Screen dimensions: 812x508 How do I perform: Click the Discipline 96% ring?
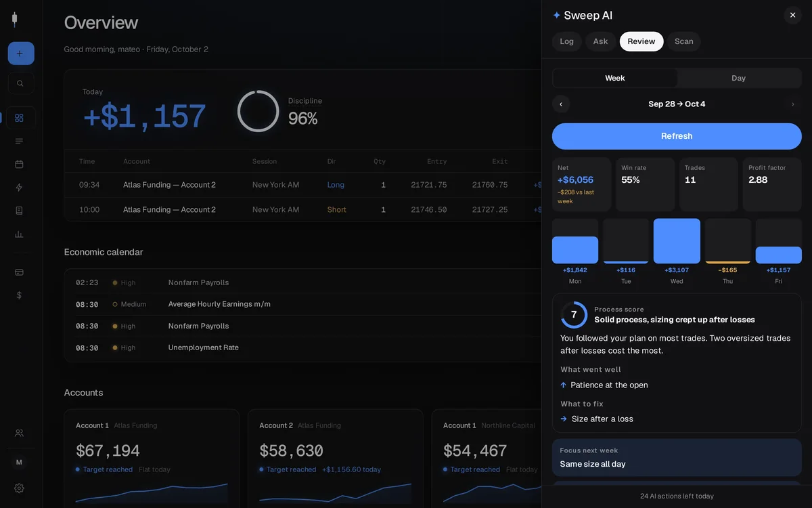coord(258,111)
